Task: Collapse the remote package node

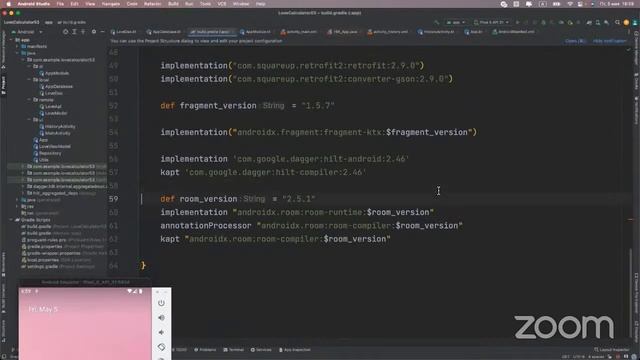Action: (29, 100)
